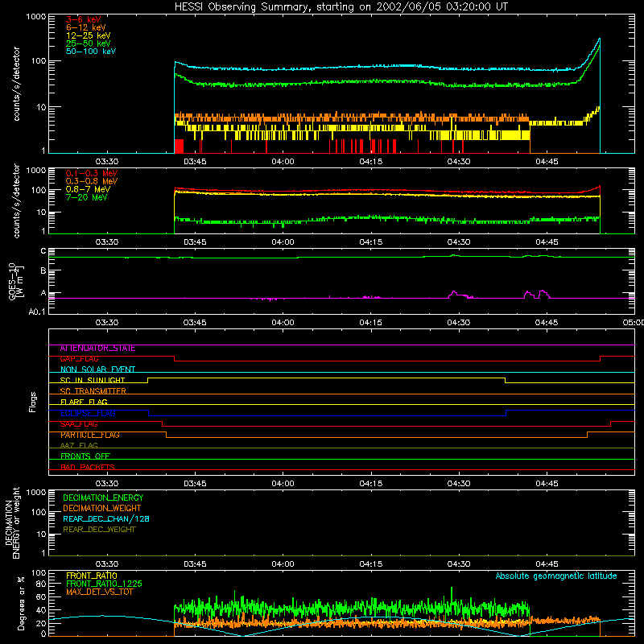The image size is (644, 644).
Task: Click 04:00 time label under keV panel
Action: pyautogui.click(x=283, y=162)
